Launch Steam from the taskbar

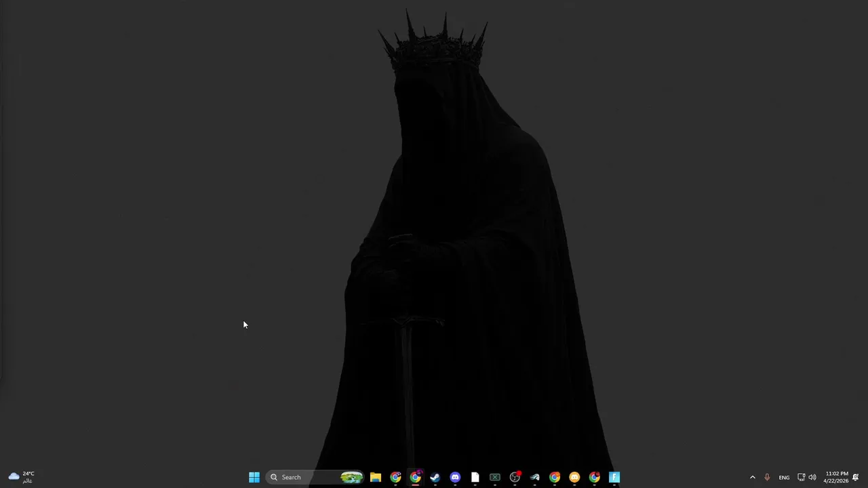coord(435,477)
